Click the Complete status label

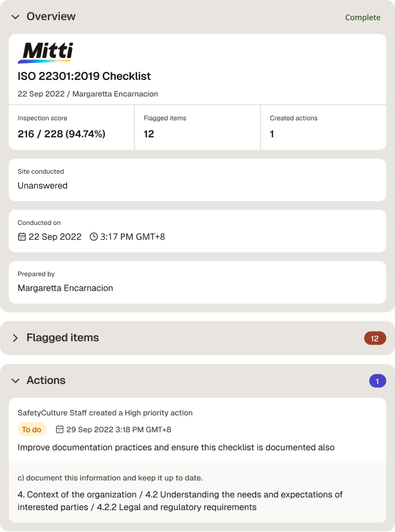[x=363, y=17]
